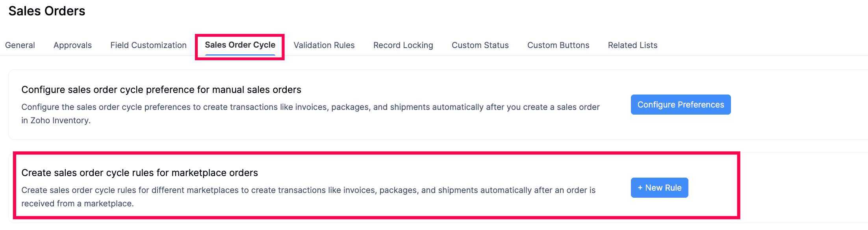Click the Configure Preferences button
Viewport: 868px width, 230px height.
point(681,105)
